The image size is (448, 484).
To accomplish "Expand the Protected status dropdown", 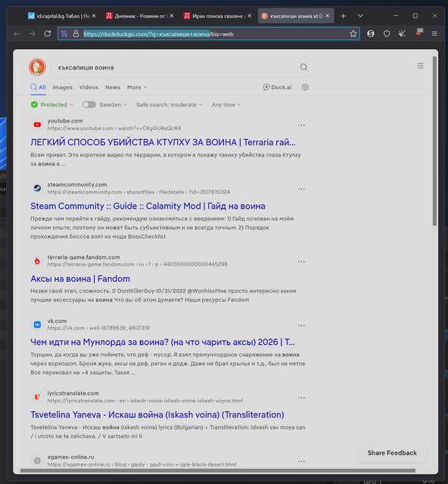I will (x=52, y=104).
